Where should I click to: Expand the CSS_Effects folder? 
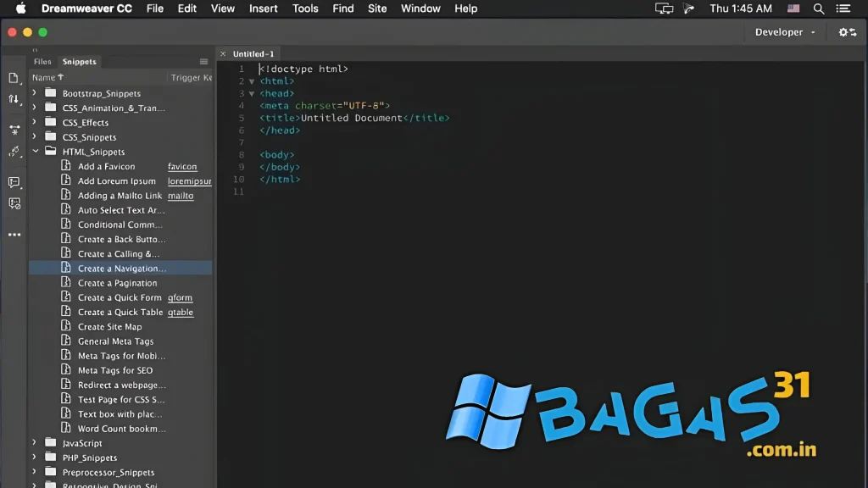(x=34, y=122)
